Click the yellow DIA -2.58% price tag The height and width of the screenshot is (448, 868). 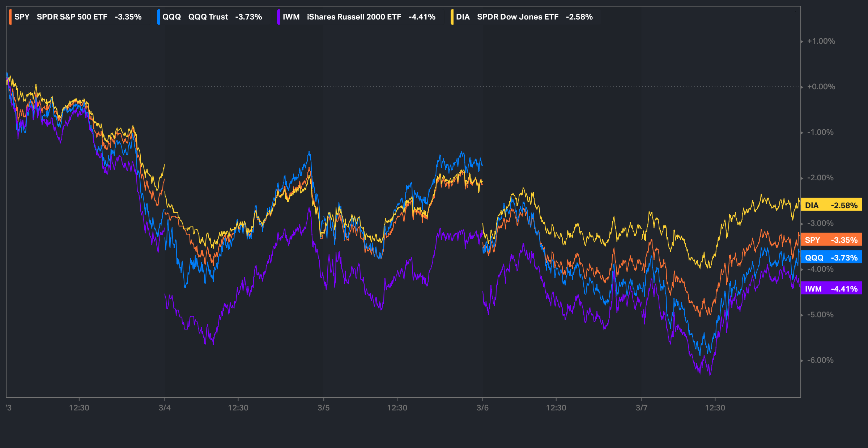pos(831,205)
